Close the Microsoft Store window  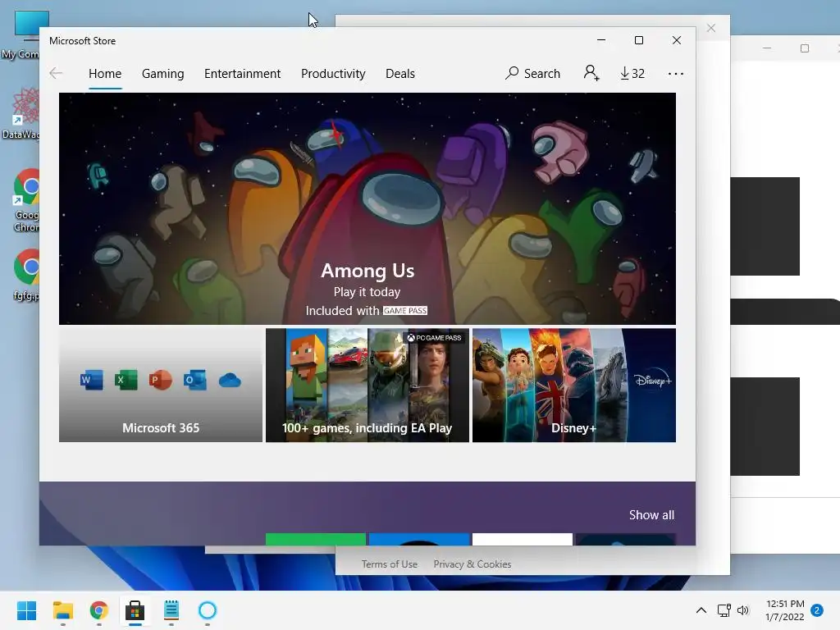(677, 40)
